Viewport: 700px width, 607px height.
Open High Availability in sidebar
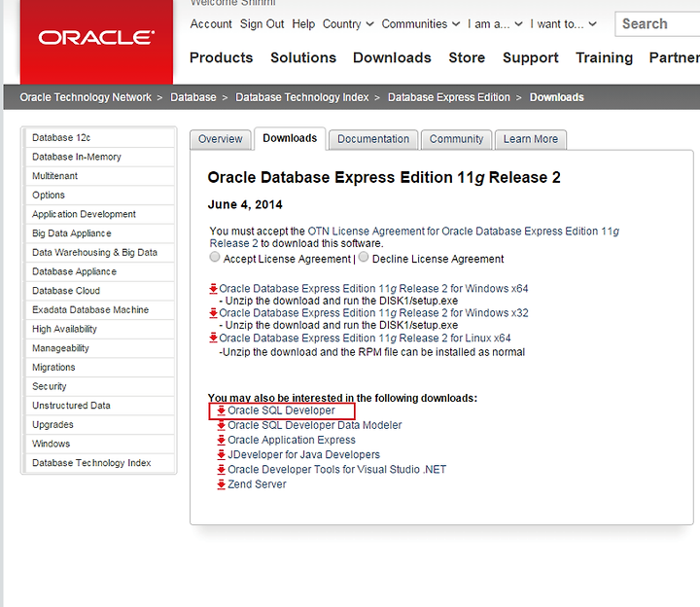coord(100,329)
